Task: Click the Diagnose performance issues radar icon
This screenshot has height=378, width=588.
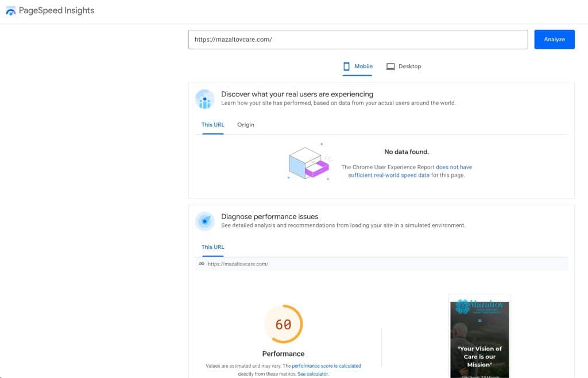Action: click(x=204, y=221)
